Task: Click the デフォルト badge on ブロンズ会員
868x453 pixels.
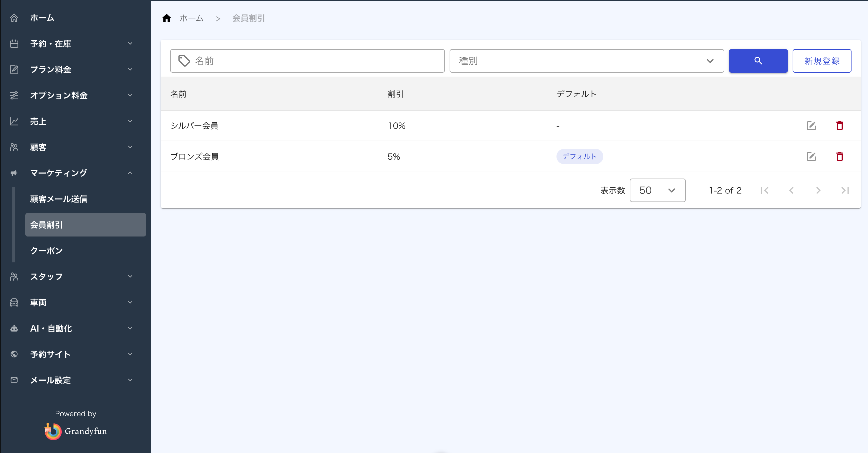Action: pos(579,156)
